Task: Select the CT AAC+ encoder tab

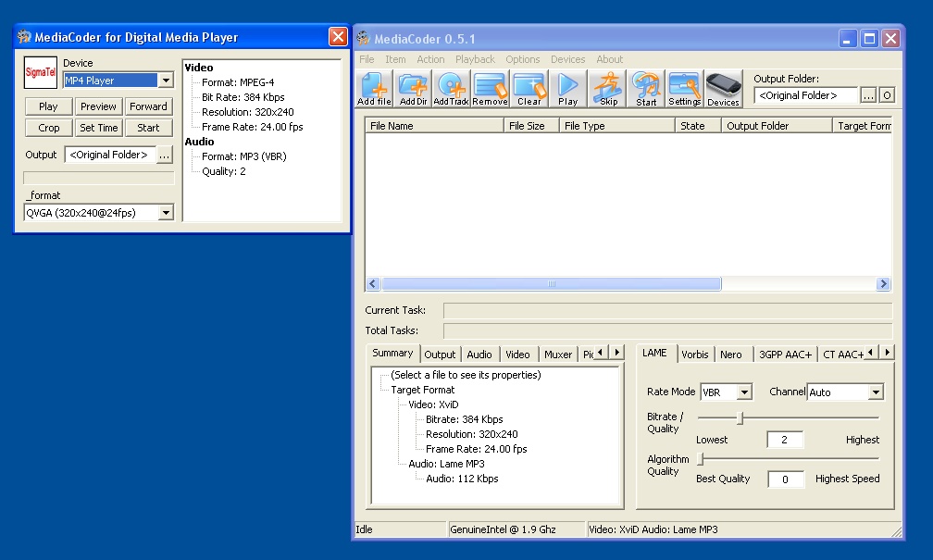Action: pos(841,355)
